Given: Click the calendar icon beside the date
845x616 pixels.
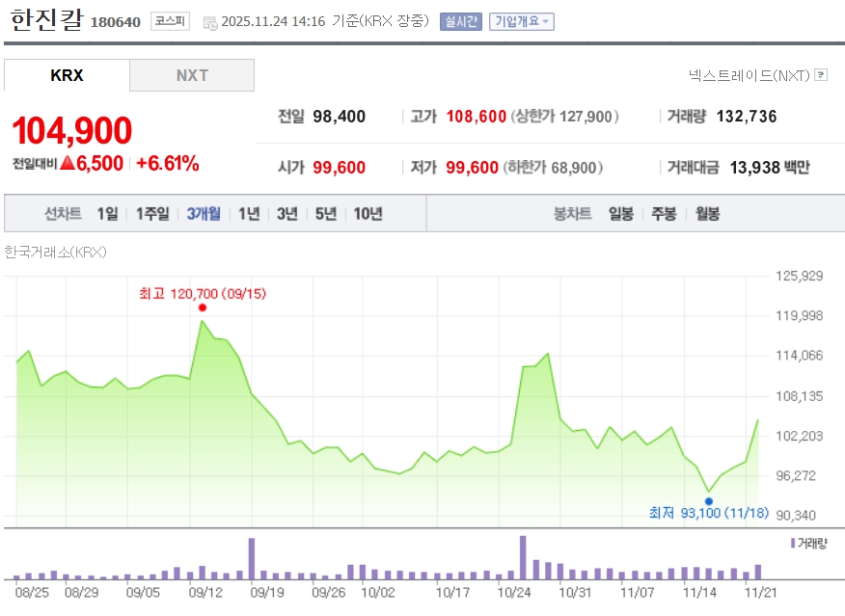Looking at the screenshot, I should [210, 22].
